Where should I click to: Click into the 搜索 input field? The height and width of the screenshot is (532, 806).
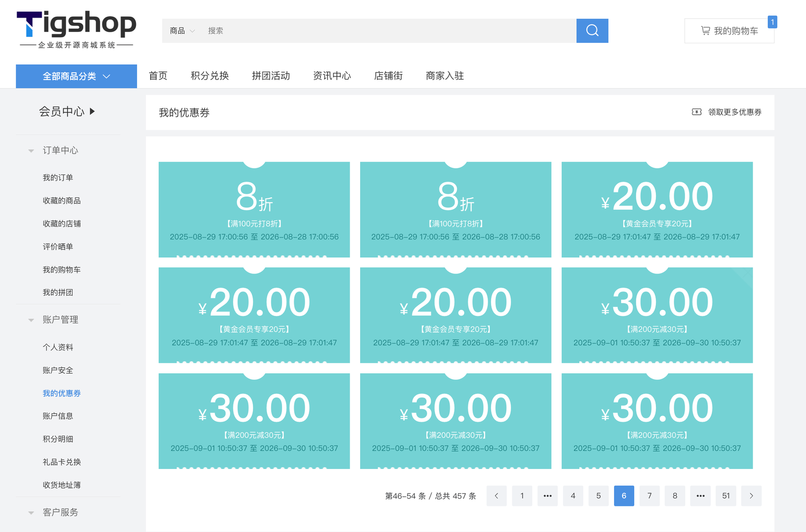[388, 31]
